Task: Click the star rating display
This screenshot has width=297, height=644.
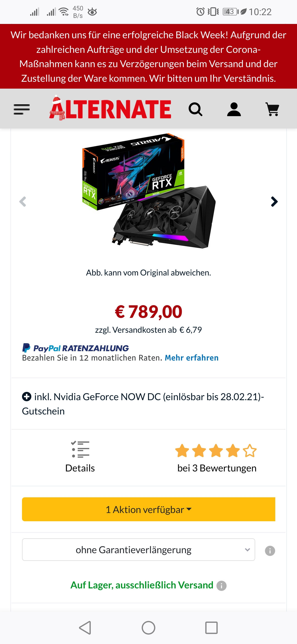Action: point(216,451)
